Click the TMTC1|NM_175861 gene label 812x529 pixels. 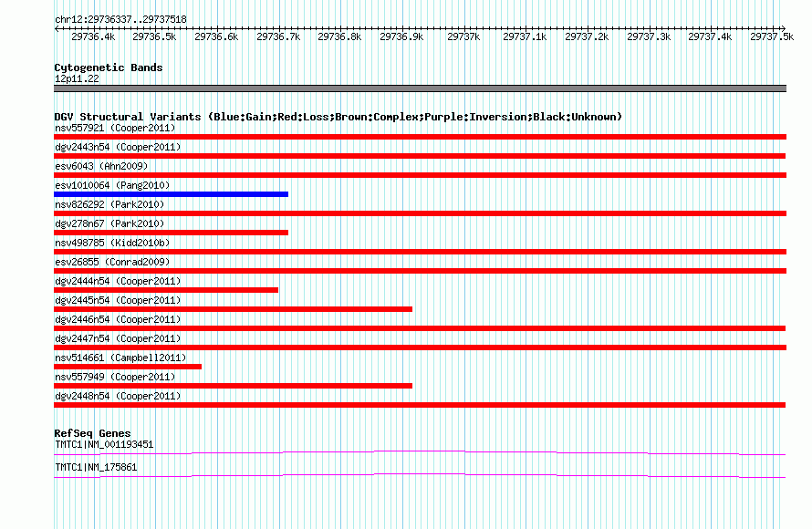pyautogui.click(x=96, y=467)
